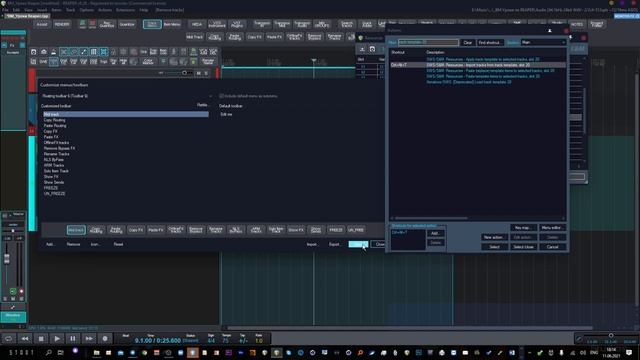
Task: Click the Import button in Customize dialog
Action: pyautogui.click(x=312, y=244)
